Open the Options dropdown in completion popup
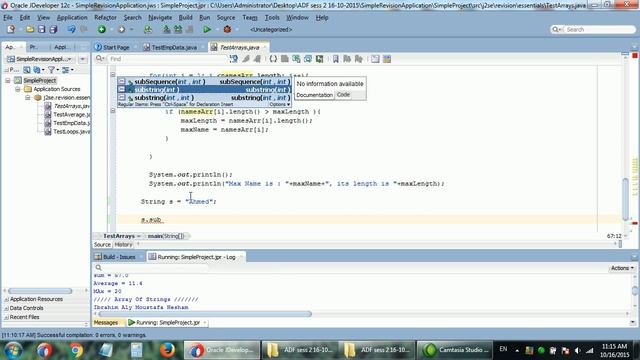The image size is (640, 360). click(280, 104)
